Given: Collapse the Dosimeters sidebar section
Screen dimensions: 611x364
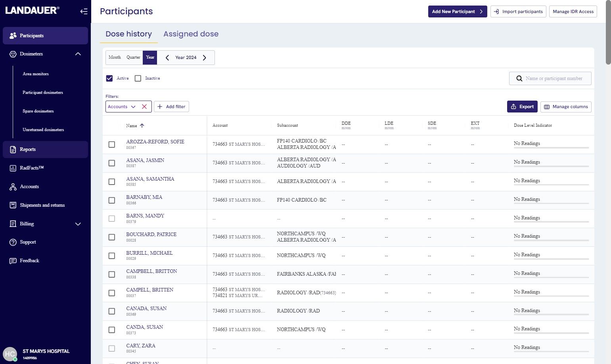Looking at the screenshot, I should (78, 54).
